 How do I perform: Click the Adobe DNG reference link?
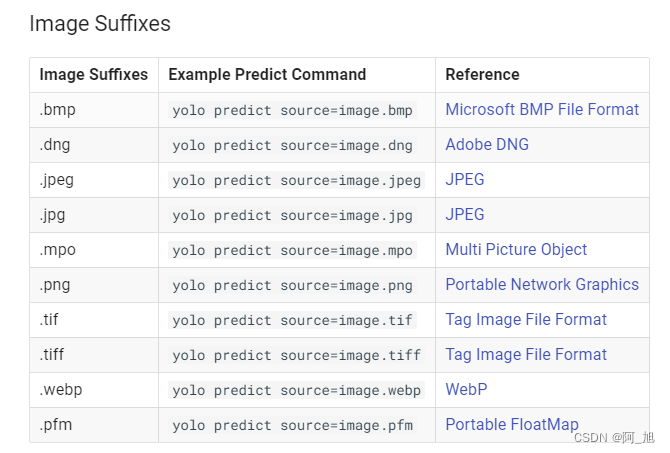487,145
